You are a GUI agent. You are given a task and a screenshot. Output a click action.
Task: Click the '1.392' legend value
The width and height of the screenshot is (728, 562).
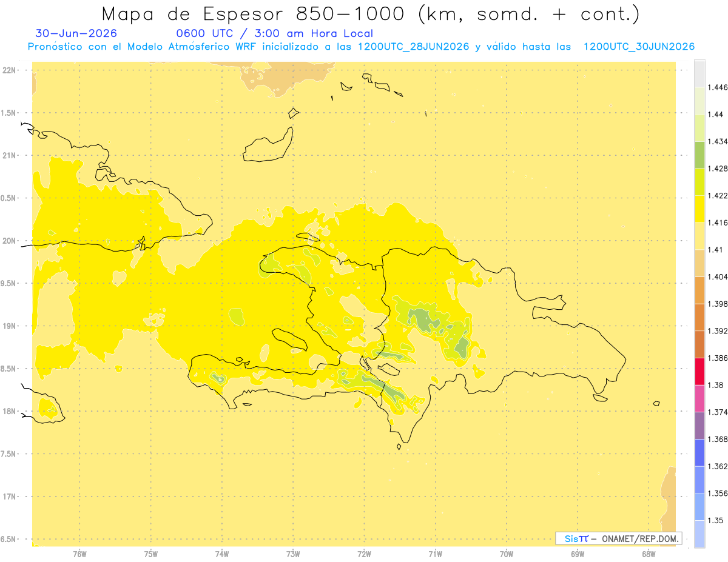pyautogui.click(x=717, y=332)
